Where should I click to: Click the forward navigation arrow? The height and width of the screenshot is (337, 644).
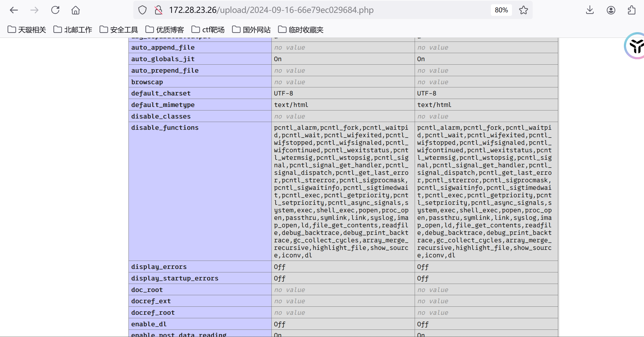pyautogui.click(x=34, y=10)
